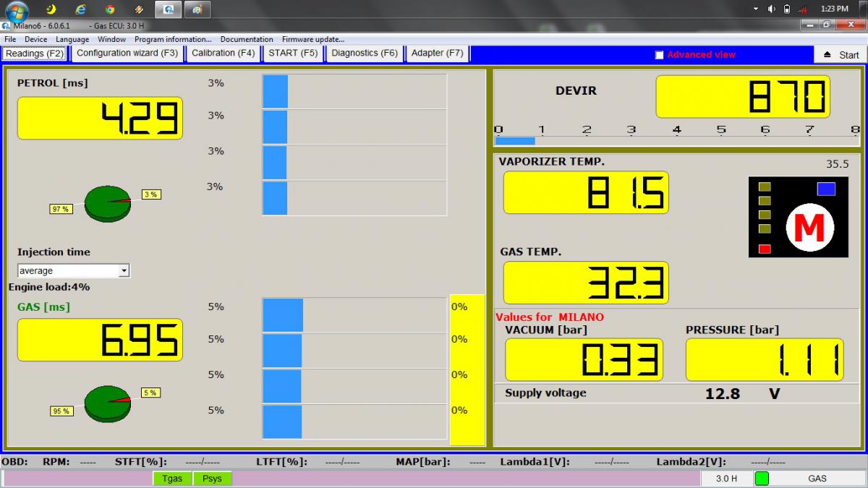Switch to the Calibration (F4) tab
The width and height of the screenshot is (868, 488).
223,53
